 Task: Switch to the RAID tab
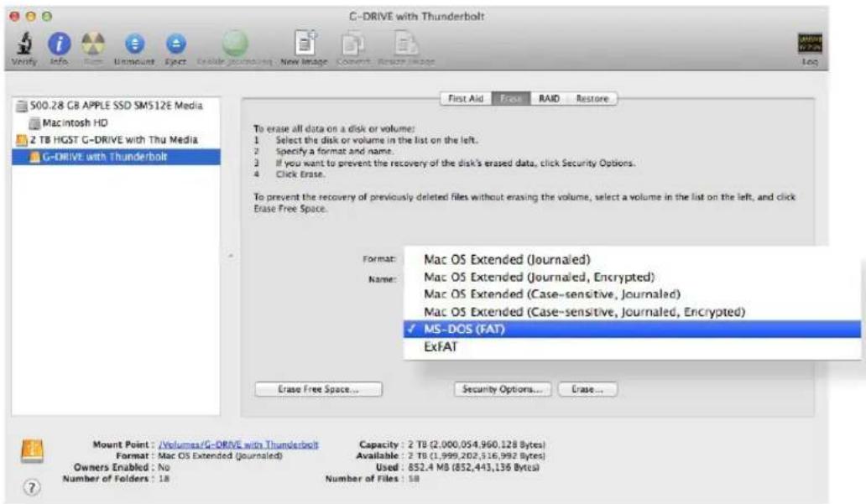click(x=549, y=98)
